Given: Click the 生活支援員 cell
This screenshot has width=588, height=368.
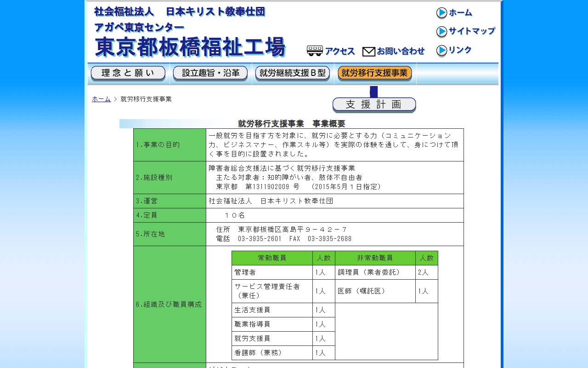Looking at the screenshot, I should (x=272, y=310).
